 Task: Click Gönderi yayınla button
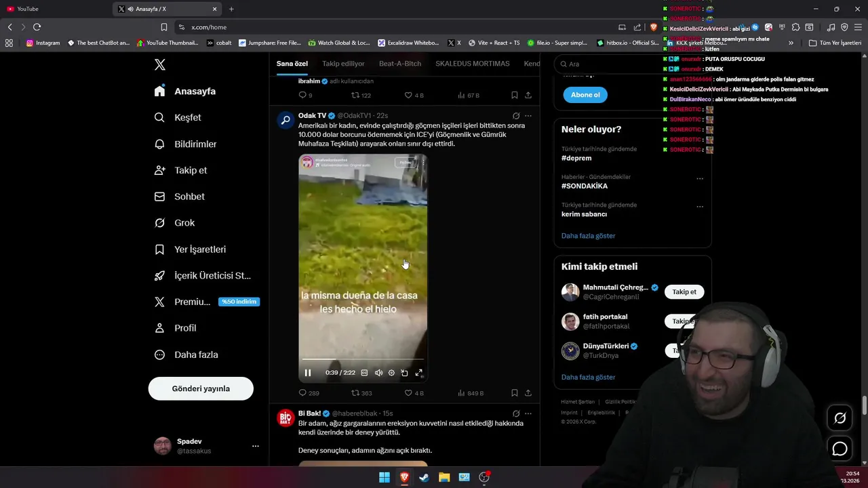[201, 388]
